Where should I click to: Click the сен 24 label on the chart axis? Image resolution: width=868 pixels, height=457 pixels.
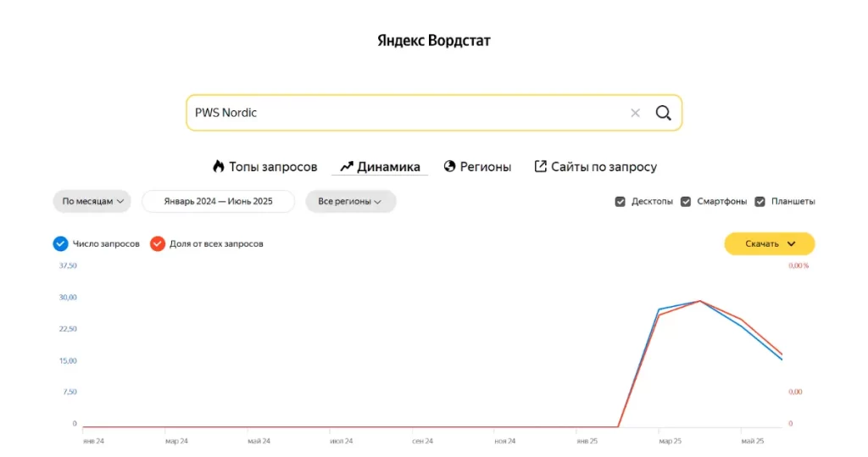422,441
